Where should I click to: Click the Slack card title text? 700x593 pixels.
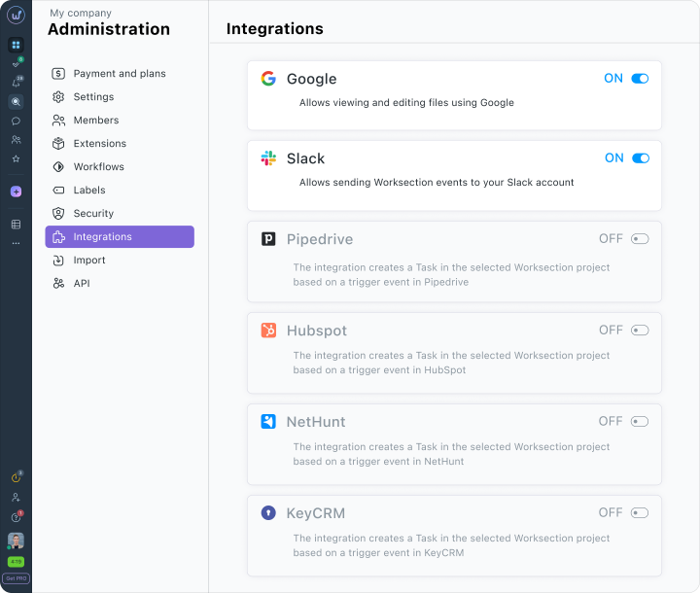306,158
